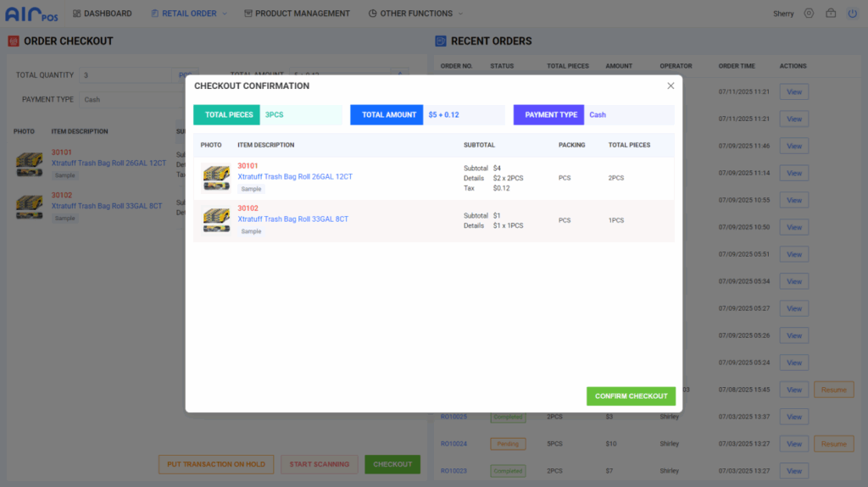The height and width of the screenshot is (487, 868).
Task: Click the AIR POS logo
Action: [32, 14]
